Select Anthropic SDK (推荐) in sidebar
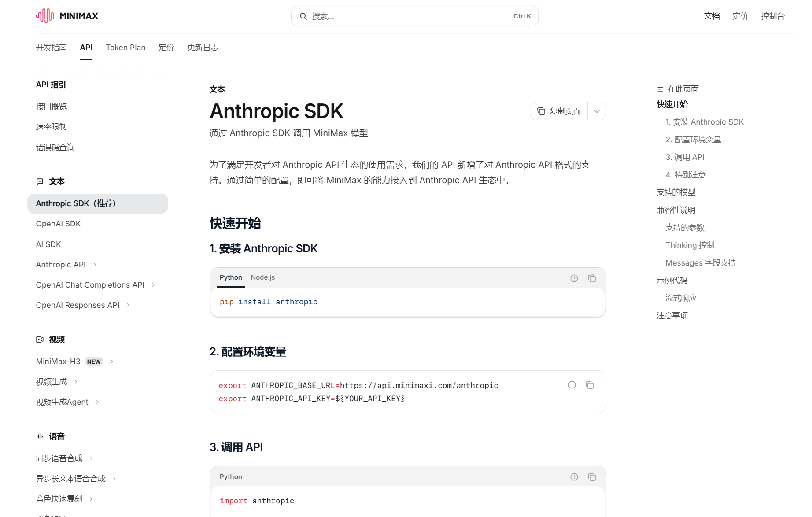 98,203
